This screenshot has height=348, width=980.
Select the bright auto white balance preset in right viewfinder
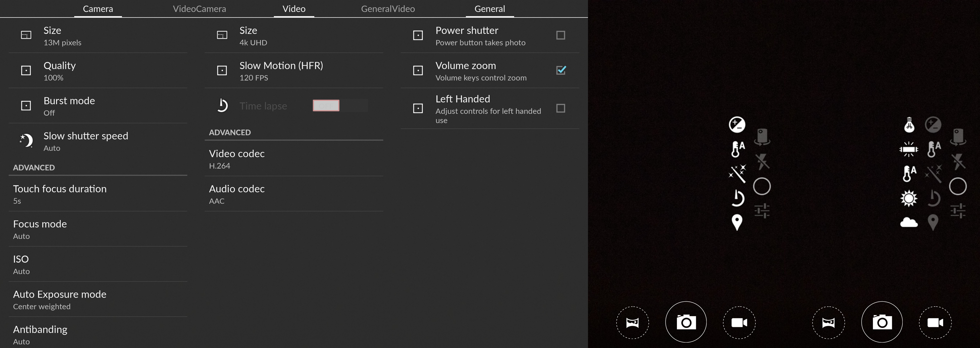coord(910,174)
